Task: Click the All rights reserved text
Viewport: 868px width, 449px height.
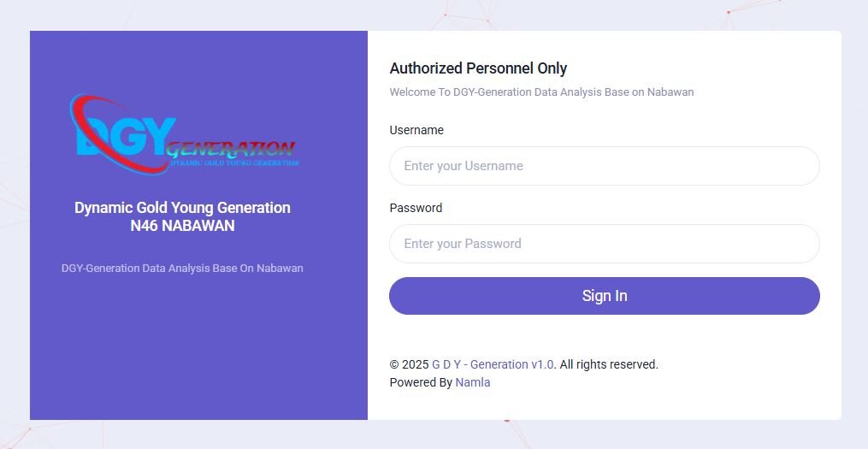Action: [609, 364]
